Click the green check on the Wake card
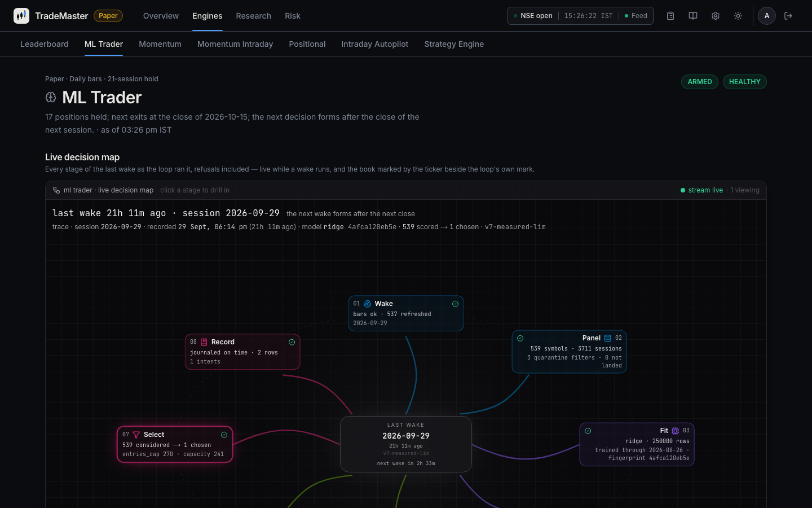Image resolution: width=812 pixels, height=508 pixels. [455, 304]
